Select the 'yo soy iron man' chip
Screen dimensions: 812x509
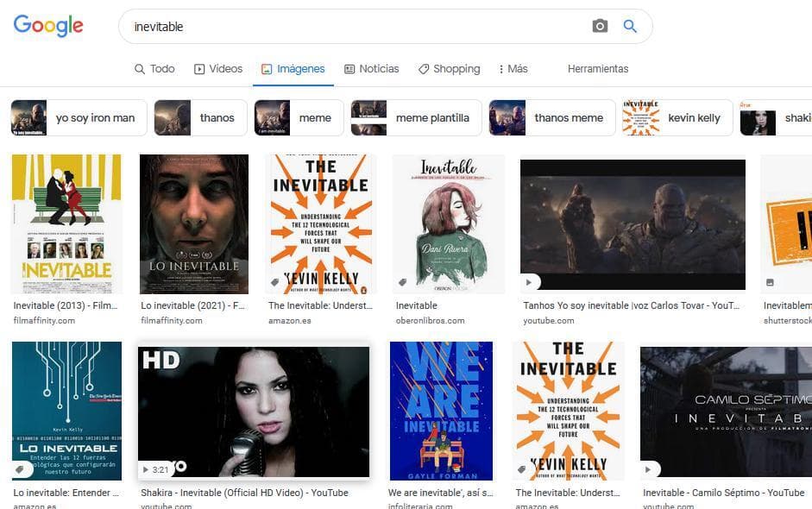pyautogui.click(x=79, y=118)
